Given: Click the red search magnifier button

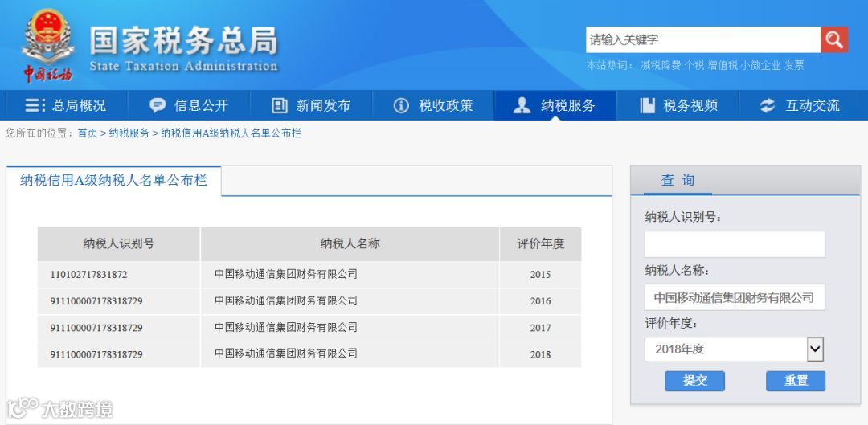Looking at the screenshot, I should pos(834,40).
